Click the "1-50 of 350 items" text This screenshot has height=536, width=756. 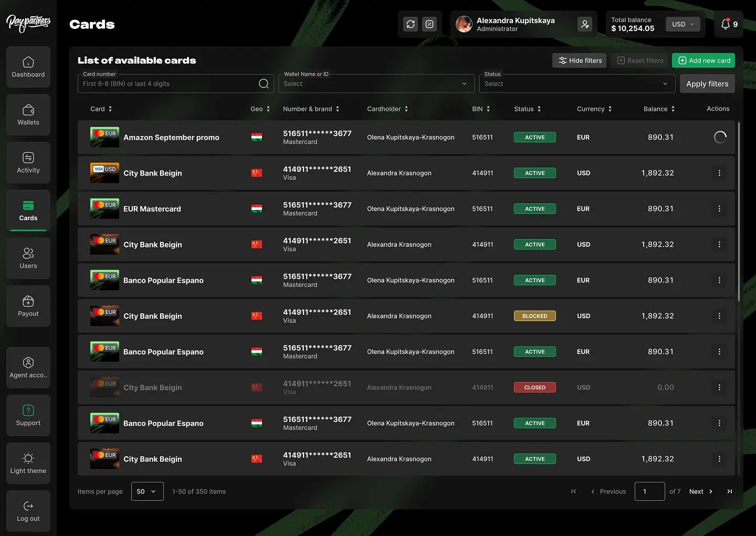[199, 491]
